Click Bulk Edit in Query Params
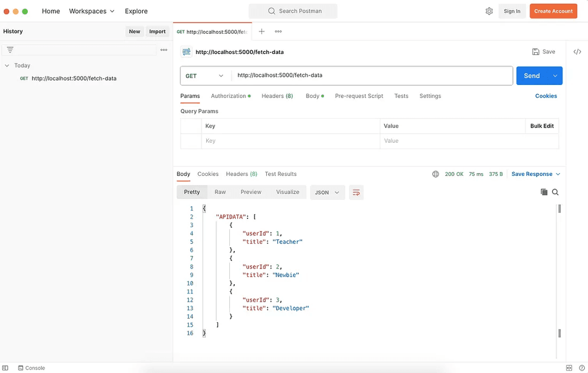Viewport: 588px width, 373px height. pyautogui.click(x=542, y=126)
